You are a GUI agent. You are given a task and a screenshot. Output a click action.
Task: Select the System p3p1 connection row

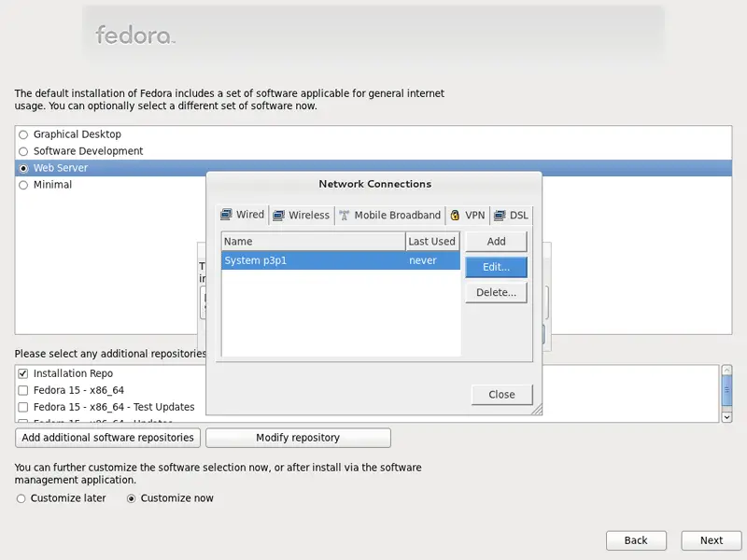341,260
